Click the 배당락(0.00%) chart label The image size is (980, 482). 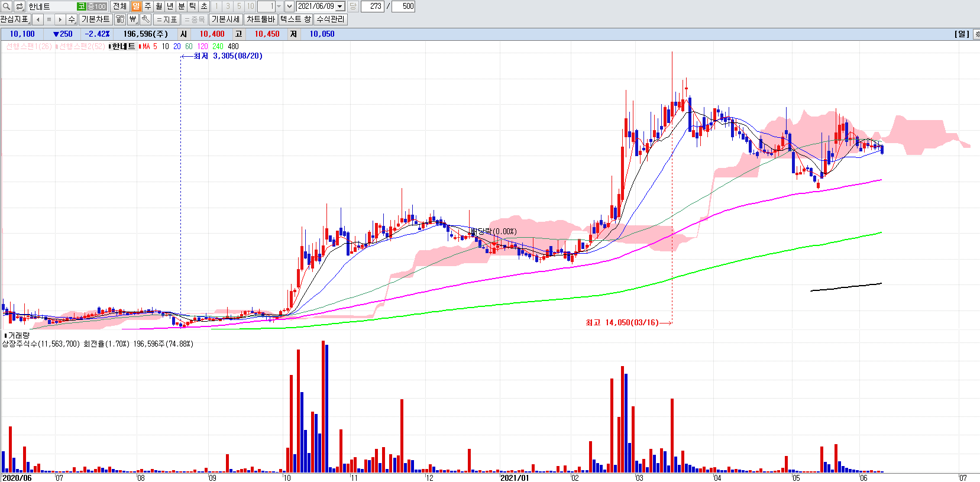click(494, 231)
